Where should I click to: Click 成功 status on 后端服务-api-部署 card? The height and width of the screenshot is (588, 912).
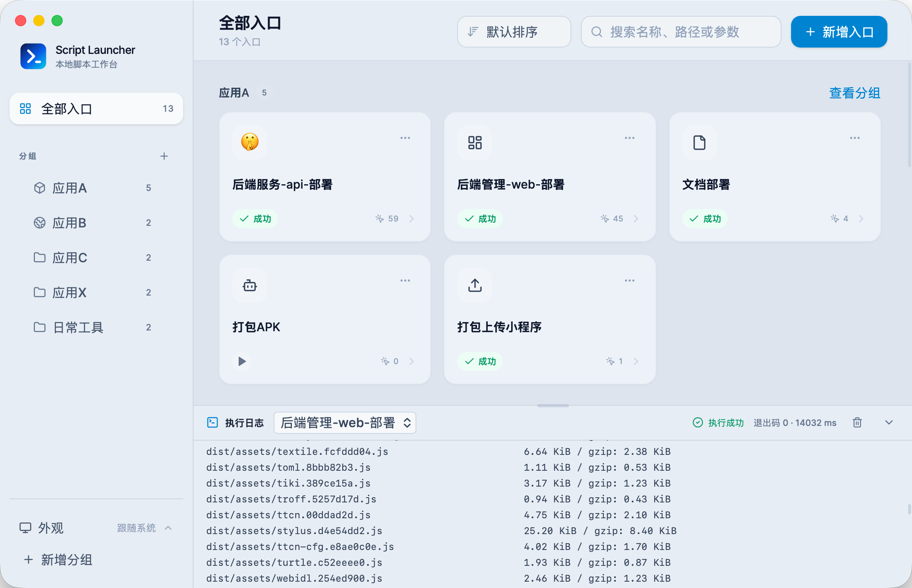(x=255, y=219)
